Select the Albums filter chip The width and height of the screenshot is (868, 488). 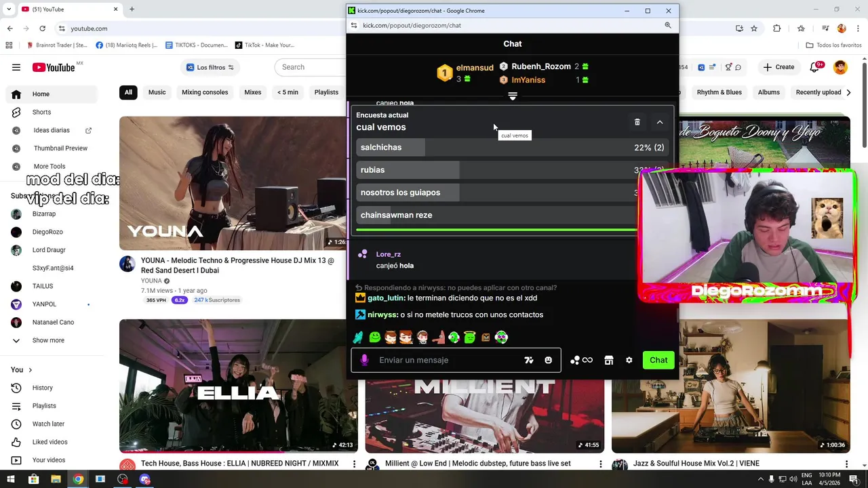pyautogui.click(x=769, y=92)
